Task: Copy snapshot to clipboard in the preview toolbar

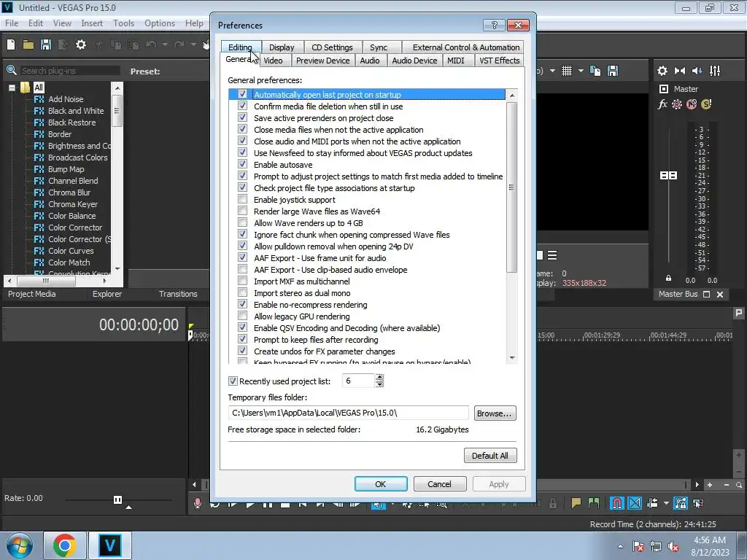Action: (x=595, y=71)
